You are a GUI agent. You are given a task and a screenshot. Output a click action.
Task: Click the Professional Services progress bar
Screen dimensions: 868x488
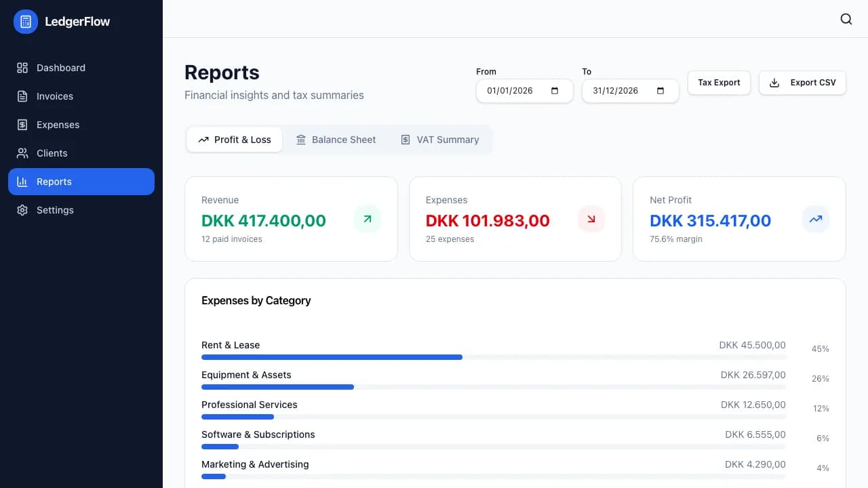[x=494, y=417]
